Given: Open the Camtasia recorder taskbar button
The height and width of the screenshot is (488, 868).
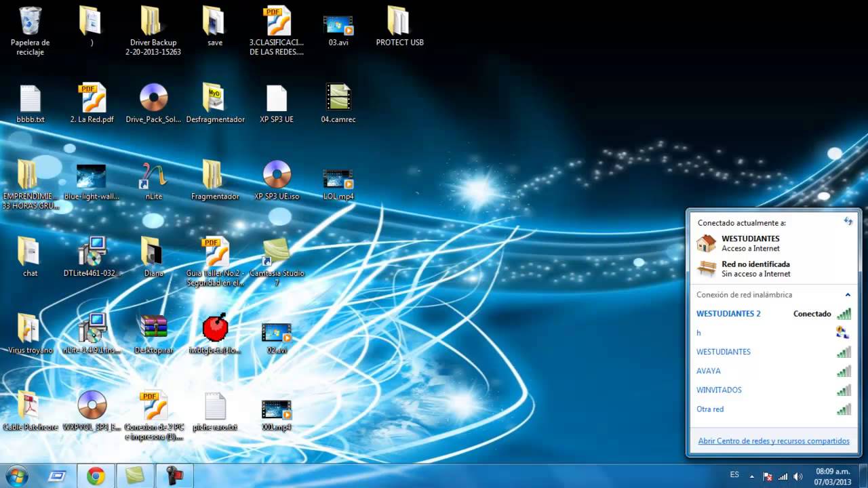Looking at the screenshot, I should point(174,476).
